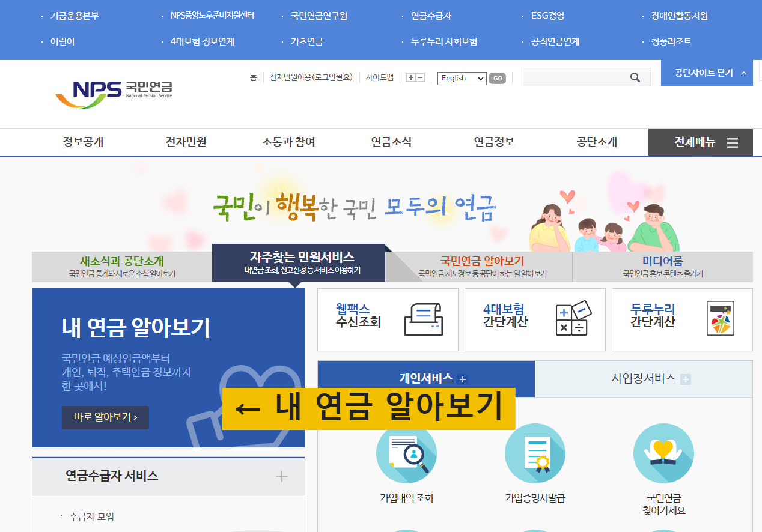Open 사이트맵 link
Viewport: 762px width, 532px height.
(379, 77)
